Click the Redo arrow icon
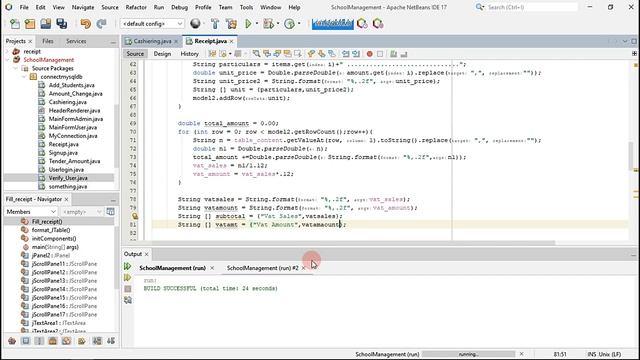 point(101,24)
